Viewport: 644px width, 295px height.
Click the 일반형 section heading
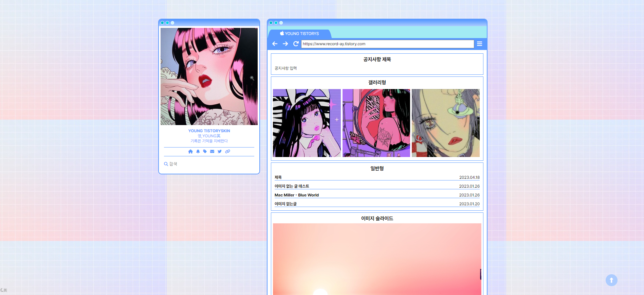(377, 169)
